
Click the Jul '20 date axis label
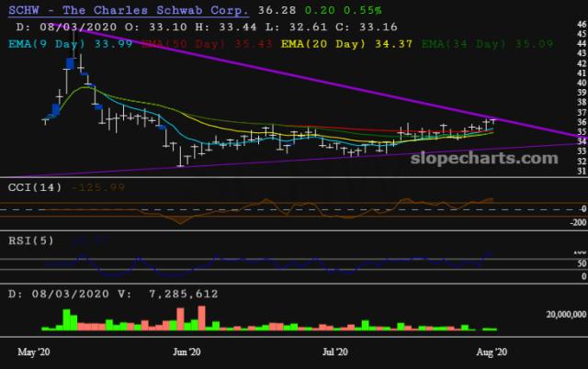point(336,352)
